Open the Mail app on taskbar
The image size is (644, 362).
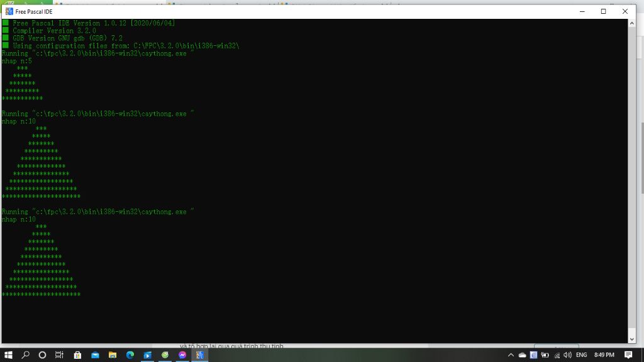pyautogui.click(x=95, y=355)
